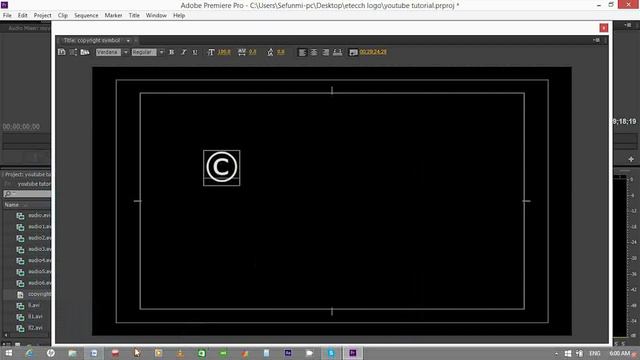640x360 pixels.
Task: Click the ENG language indicator in tray
Action: click(x=595, y=353)
